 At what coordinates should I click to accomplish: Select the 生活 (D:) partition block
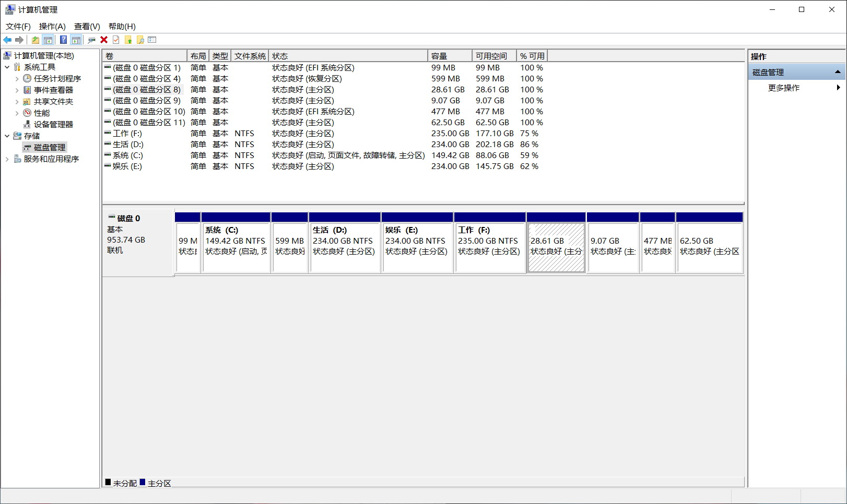pyautogui.click(x=345, y=243)
